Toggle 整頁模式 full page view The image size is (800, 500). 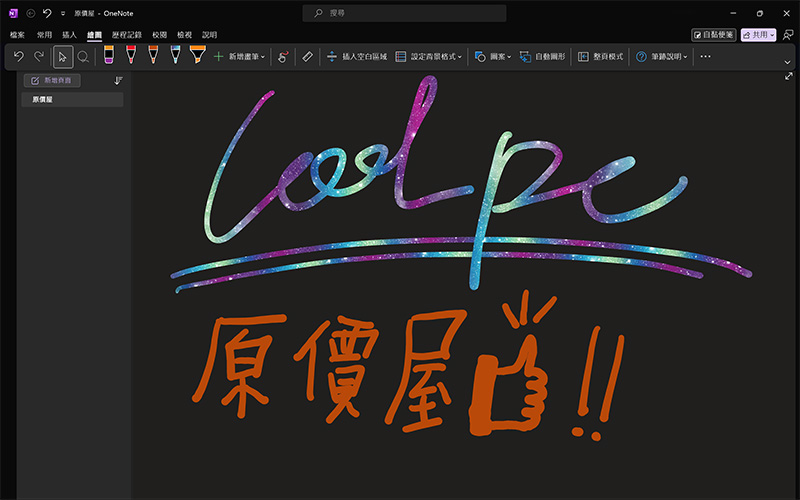[601, 57]
